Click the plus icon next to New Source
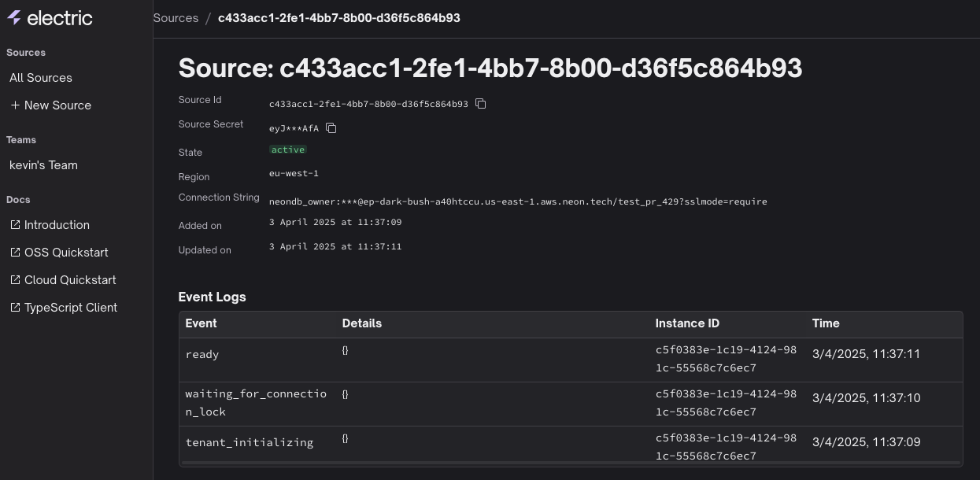This screenshot has width=980, height=480. pos(13,105)
